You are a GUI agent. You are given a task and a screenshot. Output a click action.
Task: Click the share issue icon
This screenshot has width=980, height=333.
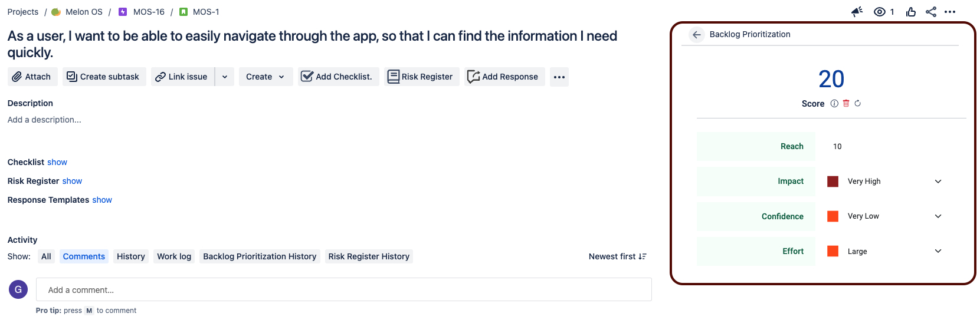coord(931,12)
